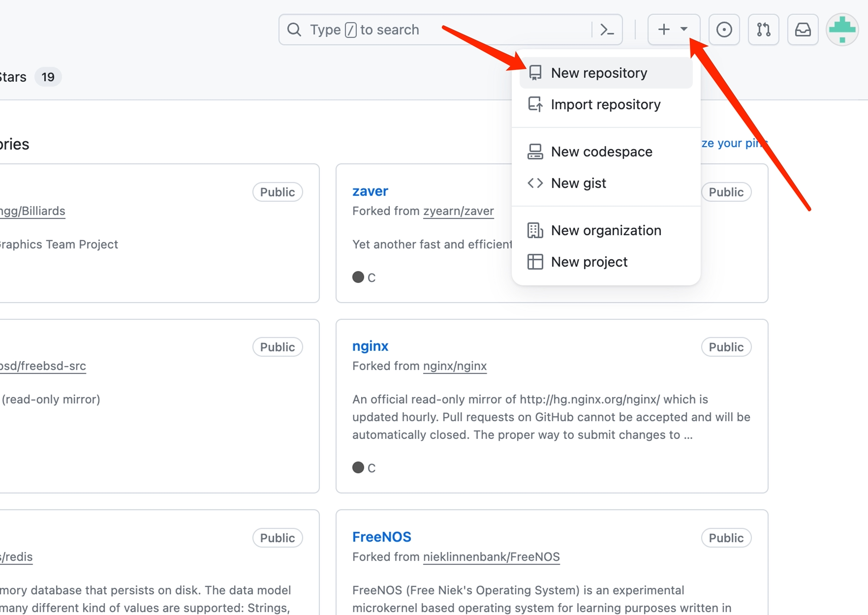Click the FreeNOS description text
This screenshot has height=615, width=868.
542,599
